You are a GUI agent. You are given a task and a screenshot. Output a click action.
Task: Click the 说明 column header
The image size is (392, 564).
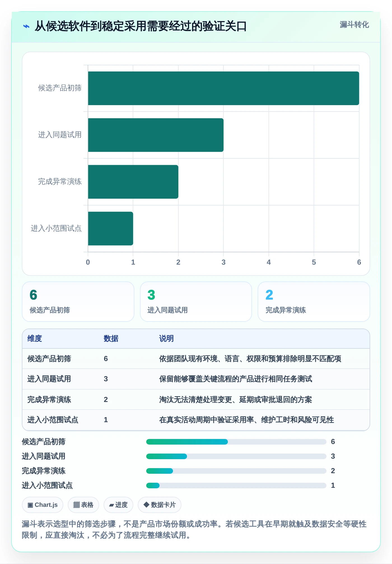pyautogui.click(x=167, y=339)
